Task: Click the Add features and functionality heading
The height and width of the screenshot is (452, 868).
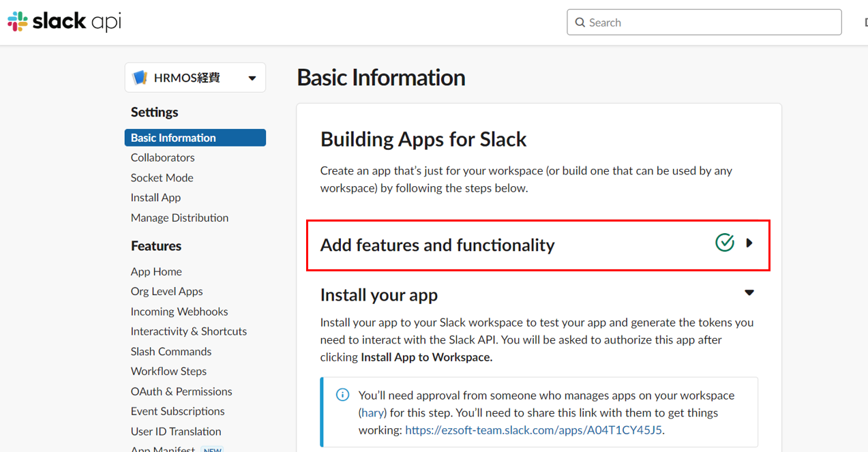Action: [x=438, y=245]
